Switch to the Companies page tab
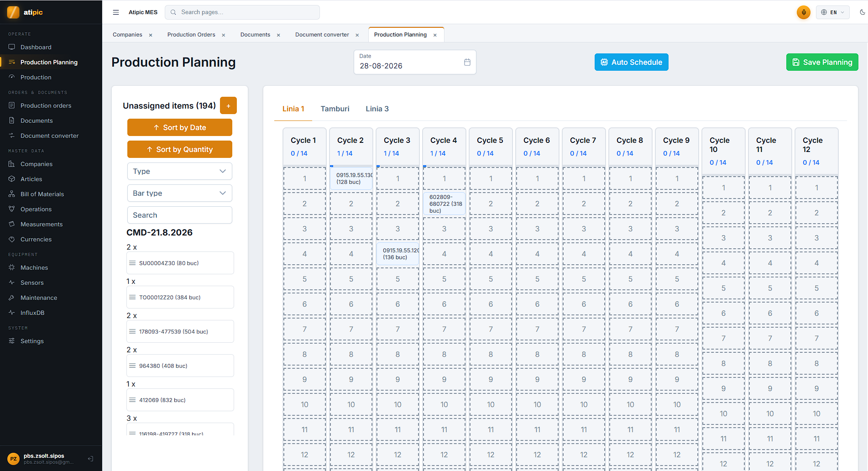 tap(127, 35)
